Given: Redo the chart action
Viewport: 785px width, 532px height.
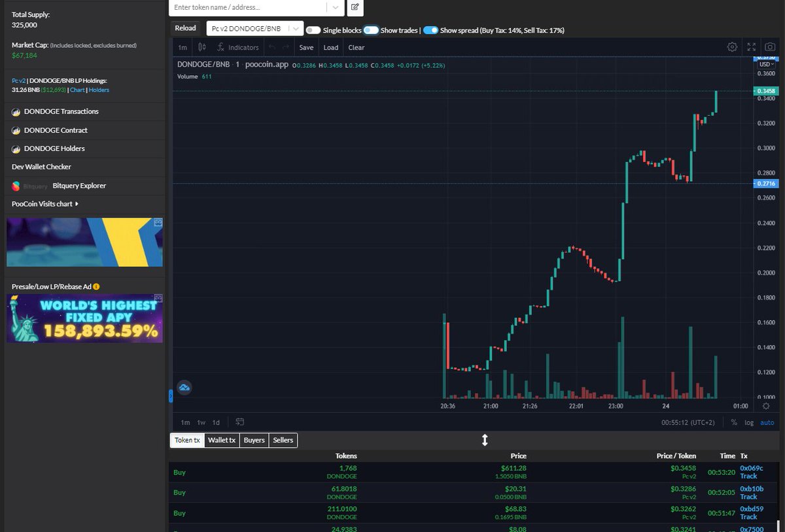Looking at the screenshot, I should tap(285, 47).
